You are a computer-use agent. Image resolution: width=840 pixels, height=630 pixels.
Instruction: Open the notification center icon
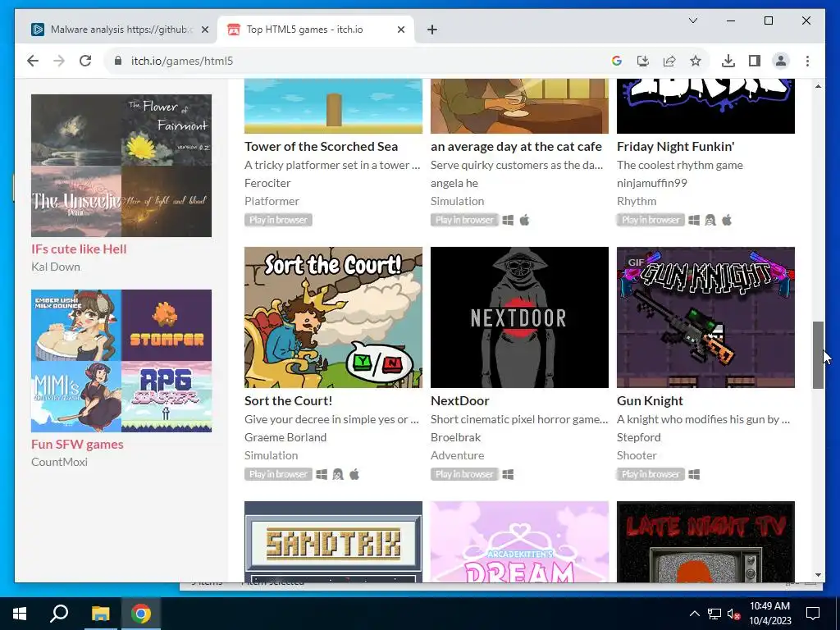(x=813, y=614)
